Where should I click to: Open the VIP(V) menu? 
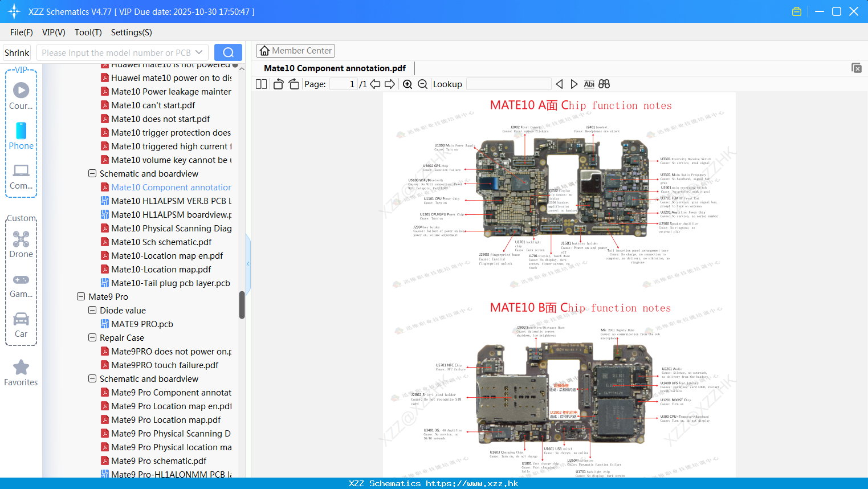pyautogui.click(x=54, y=32)
